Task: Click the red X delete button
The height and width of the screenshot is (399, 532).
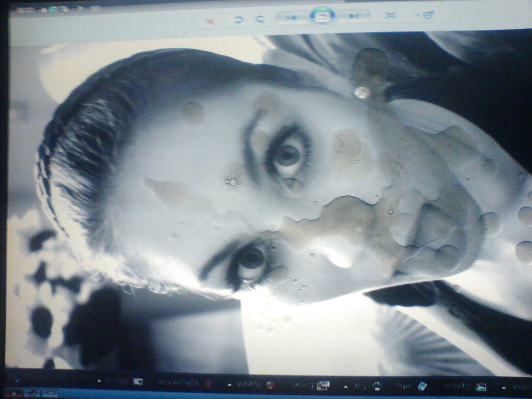Action: pyautogui.click(x=210, y=21)
